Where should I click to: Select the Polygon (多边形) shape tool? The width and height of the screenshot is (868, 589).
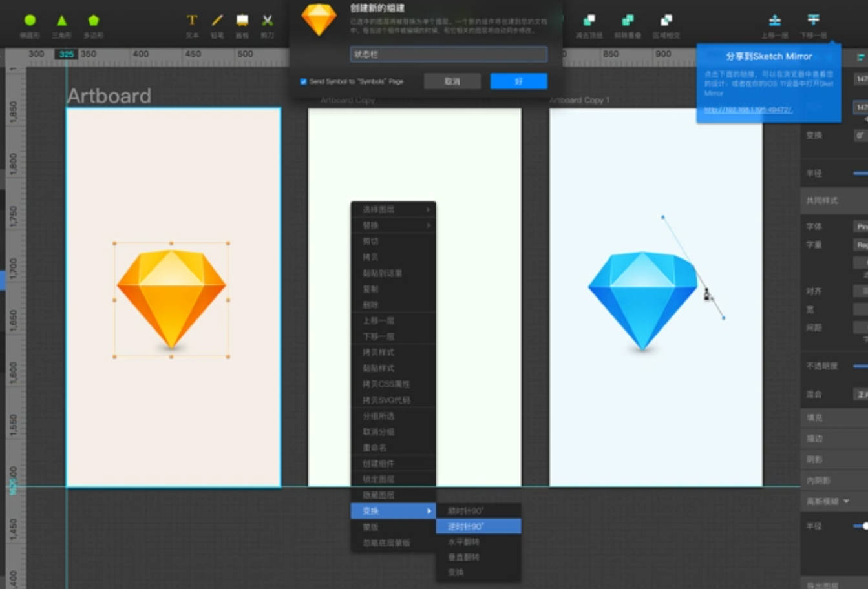94,21
